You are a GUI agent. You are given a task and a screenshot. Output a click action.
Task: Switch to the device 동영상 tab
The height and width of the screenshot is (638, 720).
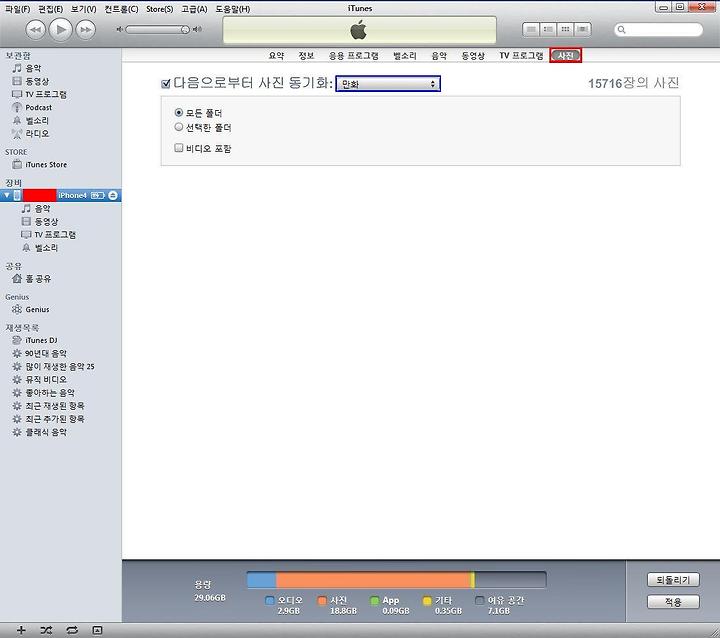(x=473, y=56)
